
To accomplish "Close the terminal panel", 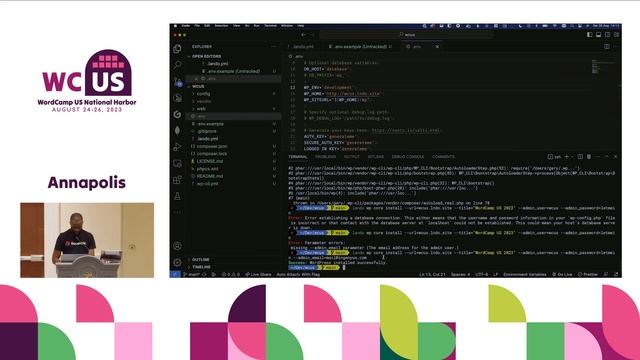I will point(616,157).
